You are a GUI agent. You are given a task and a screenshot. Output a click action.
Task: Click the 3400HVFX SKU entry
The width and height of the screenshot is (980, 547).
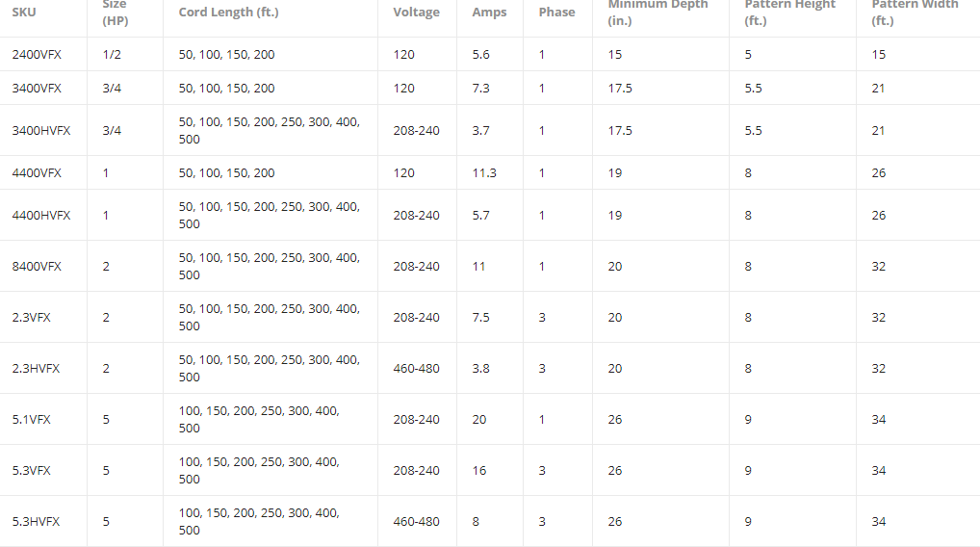41,131
